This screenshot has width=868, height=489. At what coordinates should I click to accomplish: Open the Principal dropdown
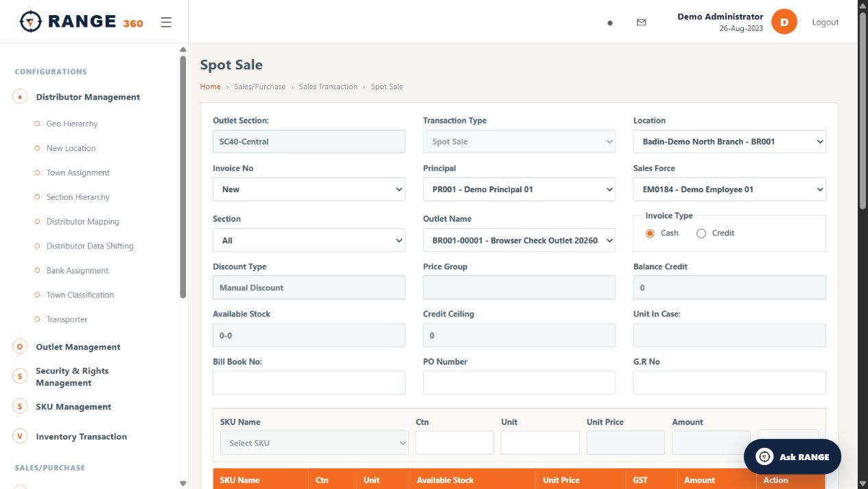point(519,190)
